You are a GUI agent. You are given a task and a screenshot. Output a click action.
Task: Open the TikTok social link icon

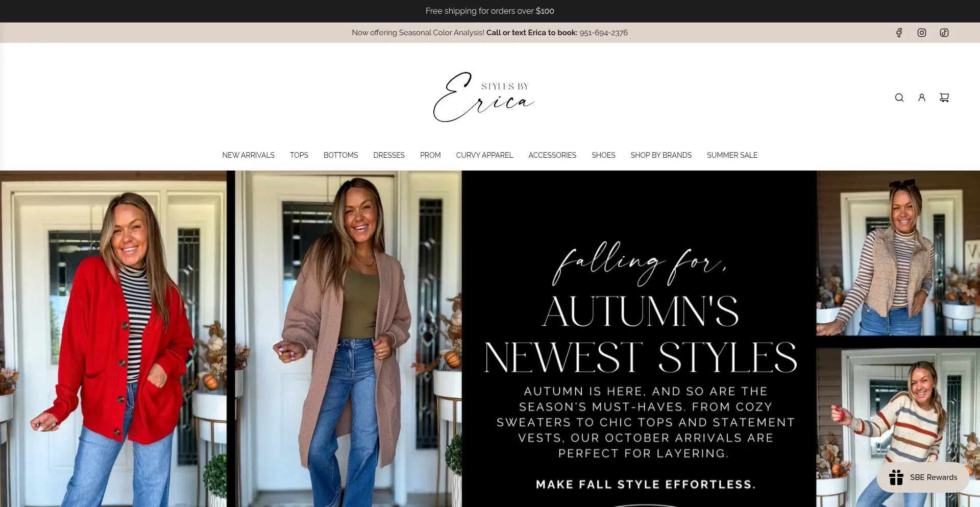pos(944,33)
